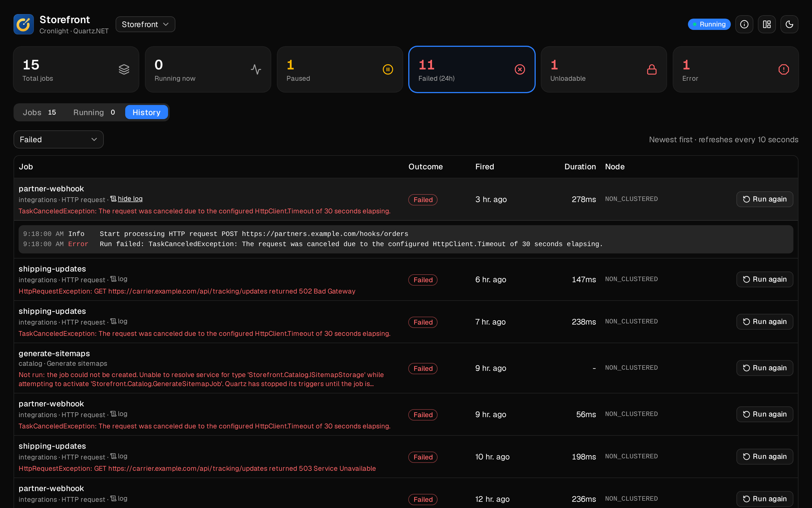The width and height of the screenshot is (812, 508).
Task: Run again shipping-updates fired 6 hr. ago
Action: 765,279
